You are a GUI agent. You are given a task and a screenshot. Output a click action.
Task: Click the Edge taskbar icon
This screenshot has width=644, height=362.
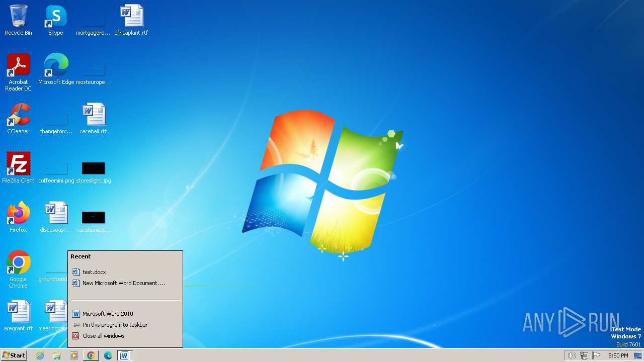click(108, 355)
